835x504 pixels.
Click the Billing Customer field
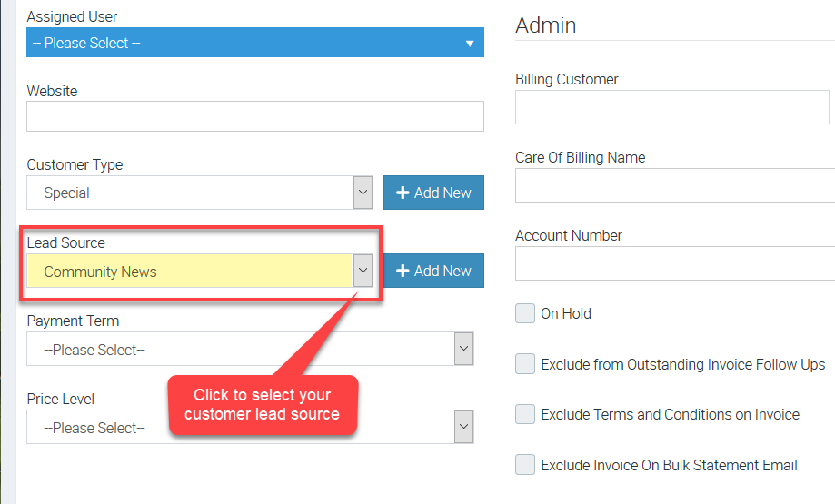pyautogui.click(x=672, y=107)
